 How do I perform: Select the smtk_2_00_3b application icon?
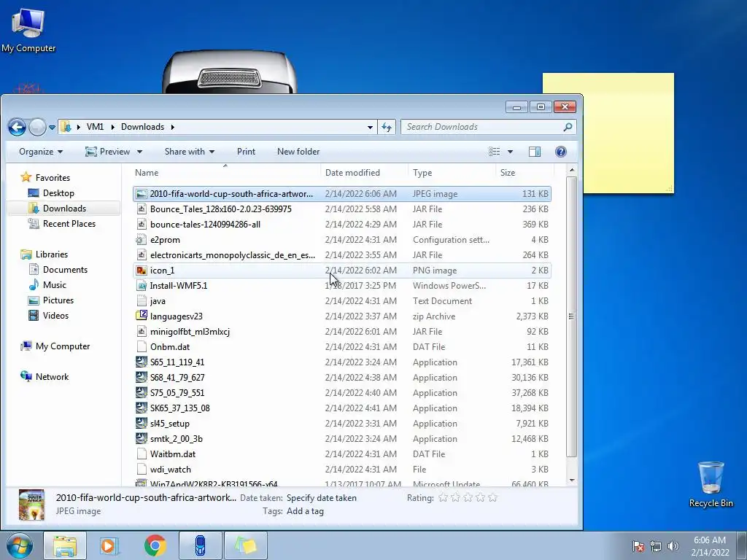pyautogui.click(x=141, y=438)
